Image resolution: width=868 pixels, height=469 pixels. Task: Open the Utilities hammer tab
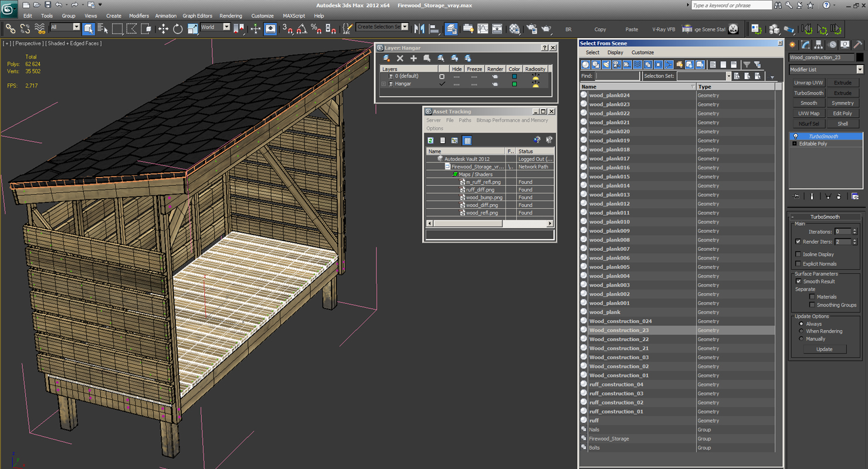coord(858,45)
